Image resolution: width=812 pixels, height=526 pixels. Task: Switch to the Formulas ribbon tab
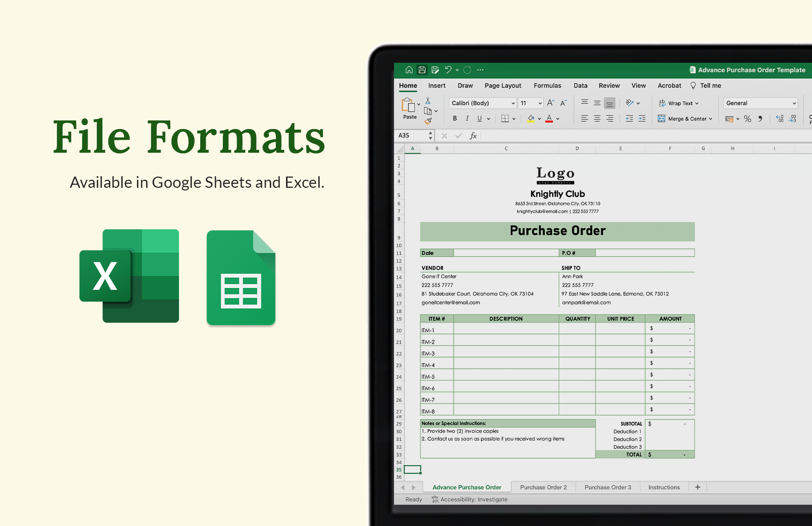click(547, 85)
